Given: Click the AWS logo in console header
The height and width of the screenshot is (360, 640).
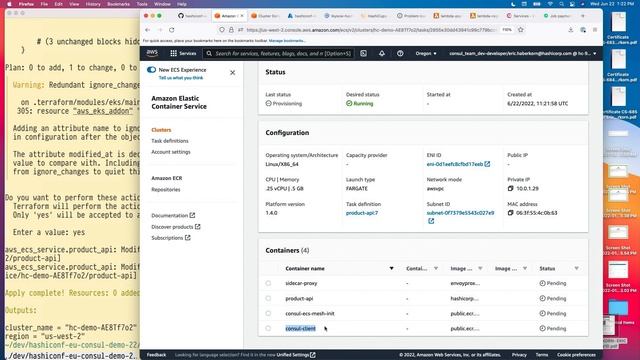Looking at the screenshot, I should coord(152,53).
